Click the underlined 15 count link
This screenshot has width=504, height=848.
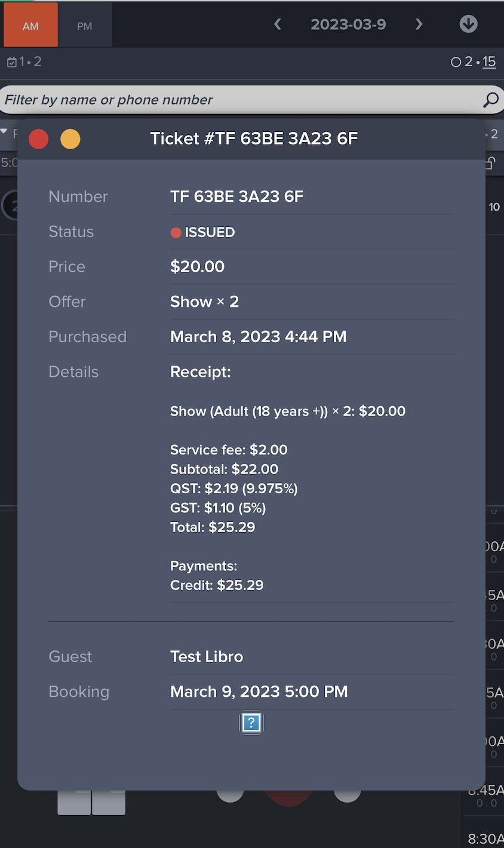[x=489, y=62]
